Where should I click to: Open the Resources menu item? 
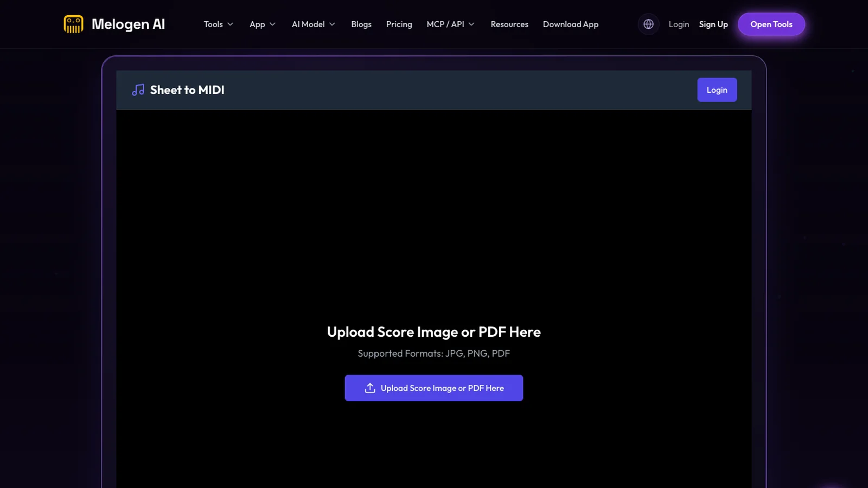click(x=509, y=24)
